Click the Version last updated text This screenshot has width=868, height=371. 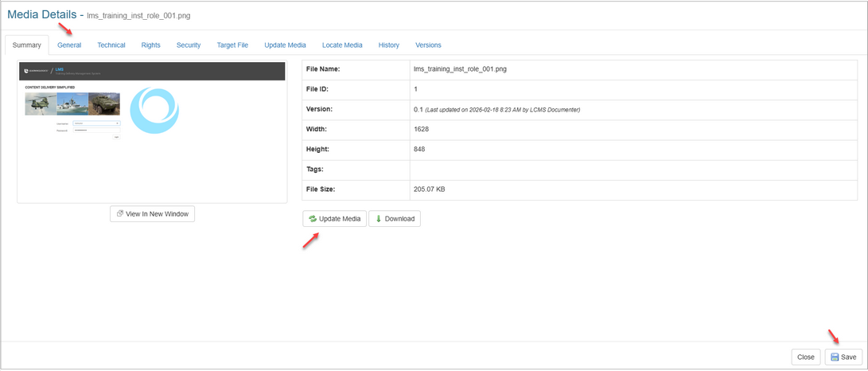coord(502,109)
